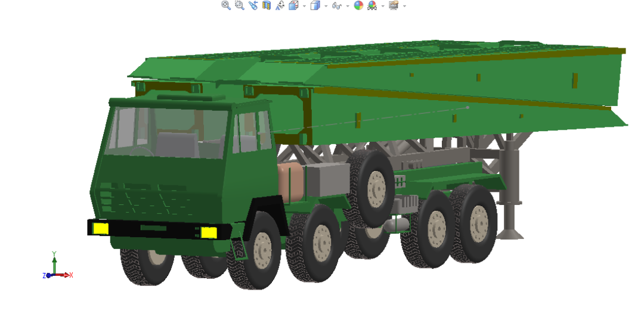
Task: Click the Apply Scene icon
Action: pyautogui.click(x=372, y=5)
